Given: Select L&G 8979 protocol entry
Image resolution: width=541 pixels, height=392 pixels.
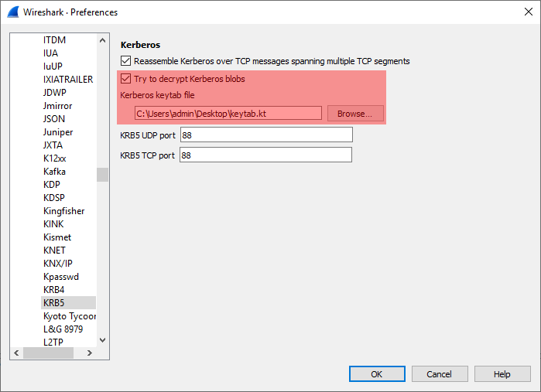Looking at the screenshot, I should pyautogui.click(x=63, y=329).
